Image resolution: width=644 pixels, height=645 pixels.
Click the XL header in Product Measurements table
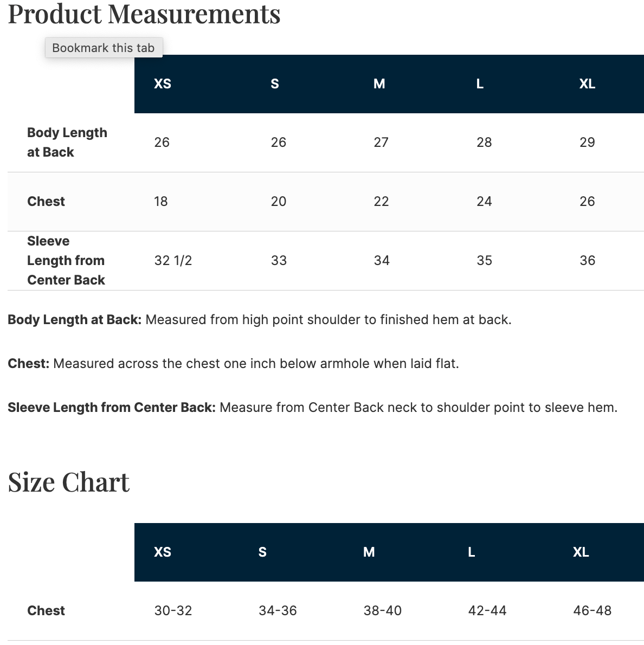click(x=587, y=84)
